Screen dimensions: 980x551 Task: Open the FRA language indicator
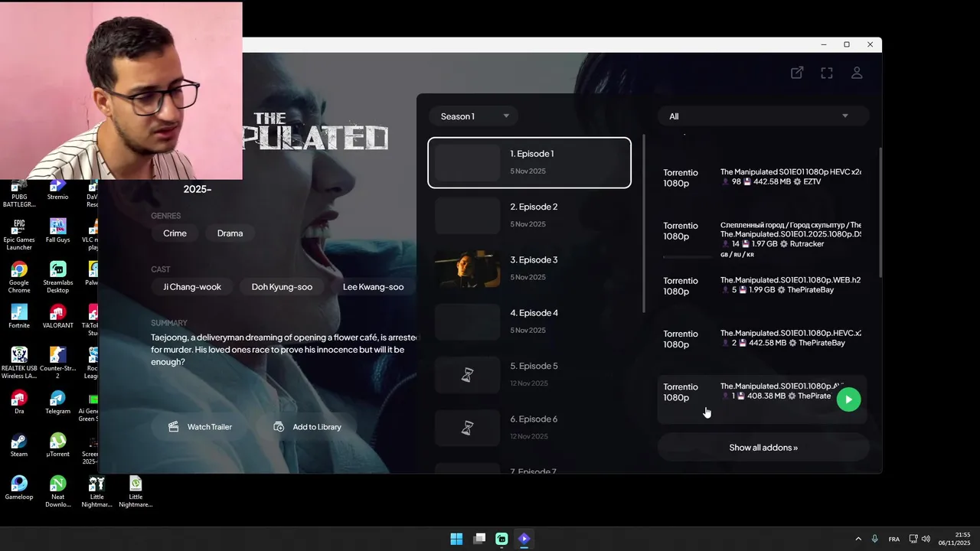pyautogui.click(x=894, y=539)
